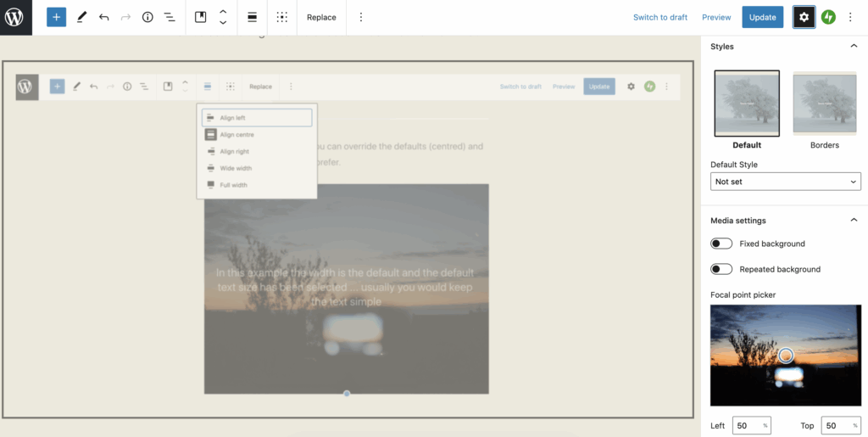Open the Default Style dropdown
The image size is (868, 437).
point(785,182)
